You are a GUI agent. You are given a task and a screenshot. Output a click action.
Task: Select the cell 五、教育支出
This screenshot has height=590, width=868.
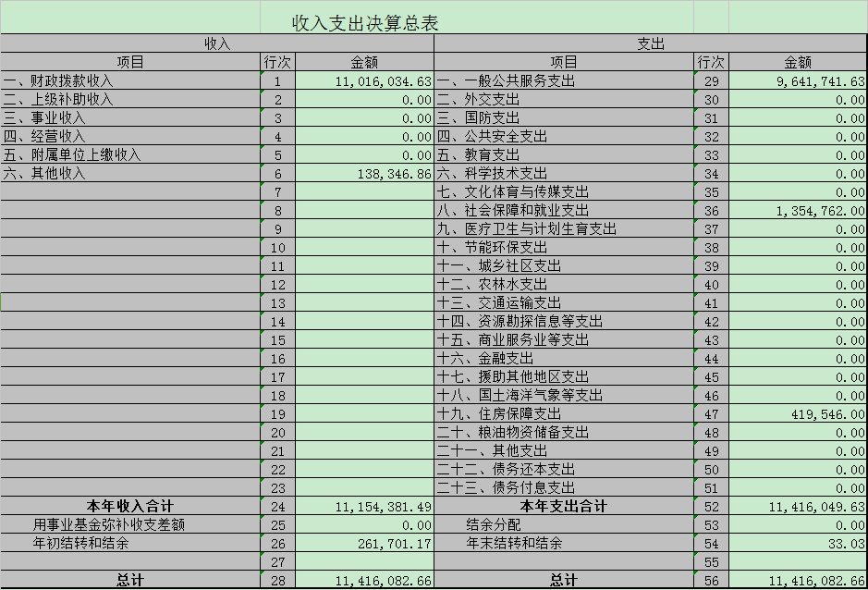point(564,154)
